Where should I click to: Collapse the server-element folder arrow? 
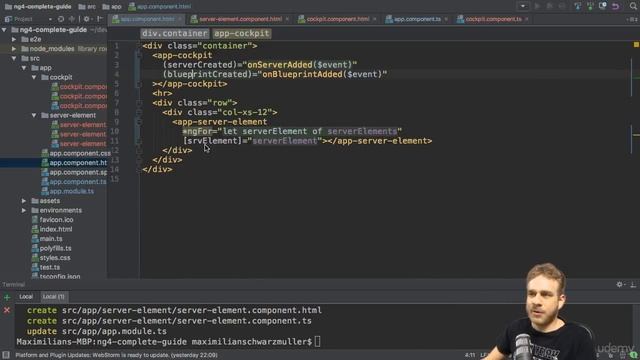(x=34, y=116)
